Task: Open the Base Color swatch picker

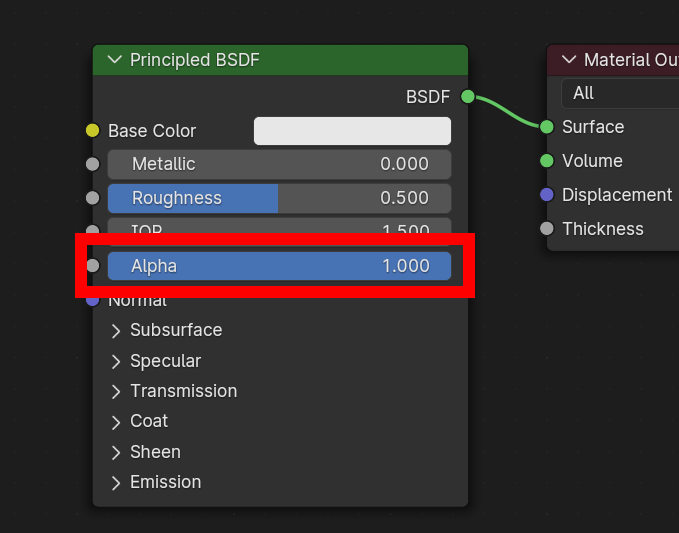Action: tap(352, 131)
